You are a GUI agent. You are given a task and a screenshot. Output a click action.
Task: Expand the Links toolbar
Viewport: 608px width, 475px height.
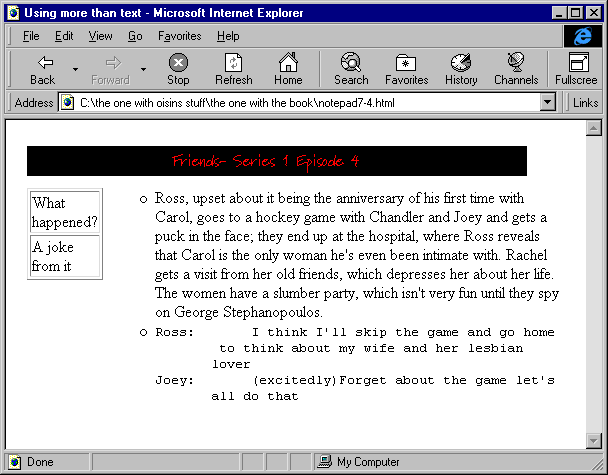585,103
